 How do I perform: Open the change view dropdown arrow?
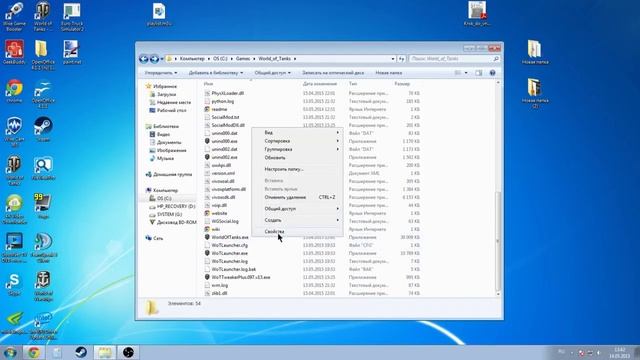pyautogui.click(x=466, y=73)
